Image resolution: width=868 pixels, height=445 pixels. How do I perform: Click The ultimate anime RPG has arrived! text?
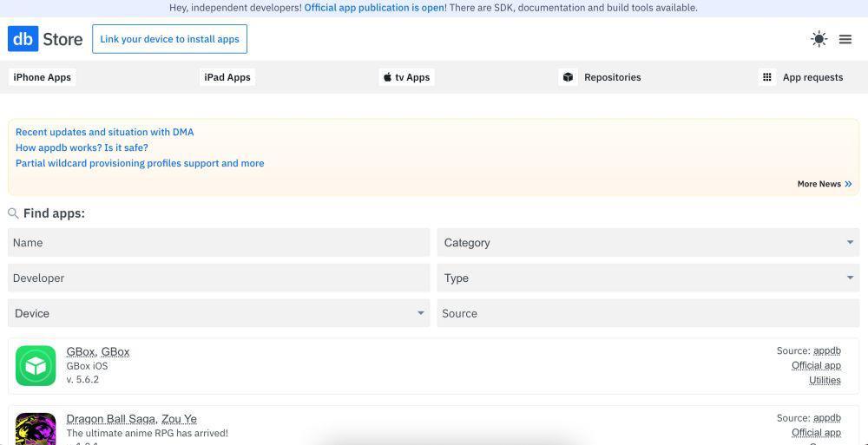coord(148,433)
